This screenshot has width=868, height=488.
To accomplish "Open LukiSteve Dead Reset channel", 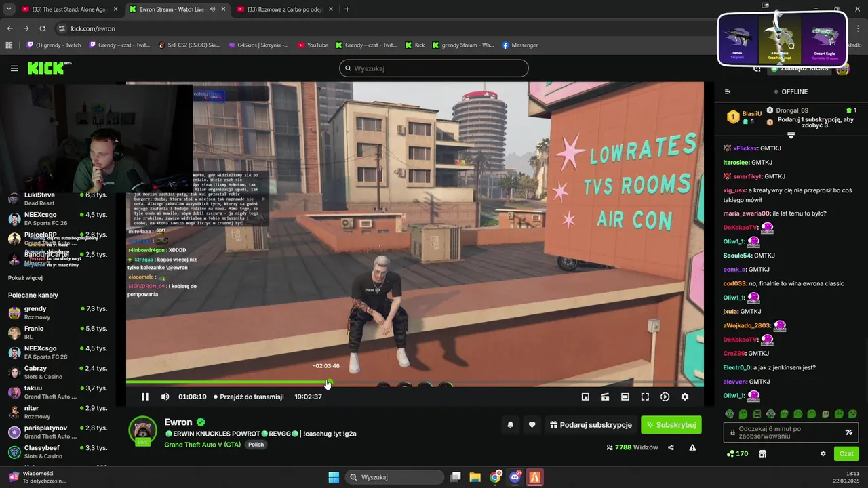I will (58, 199).
